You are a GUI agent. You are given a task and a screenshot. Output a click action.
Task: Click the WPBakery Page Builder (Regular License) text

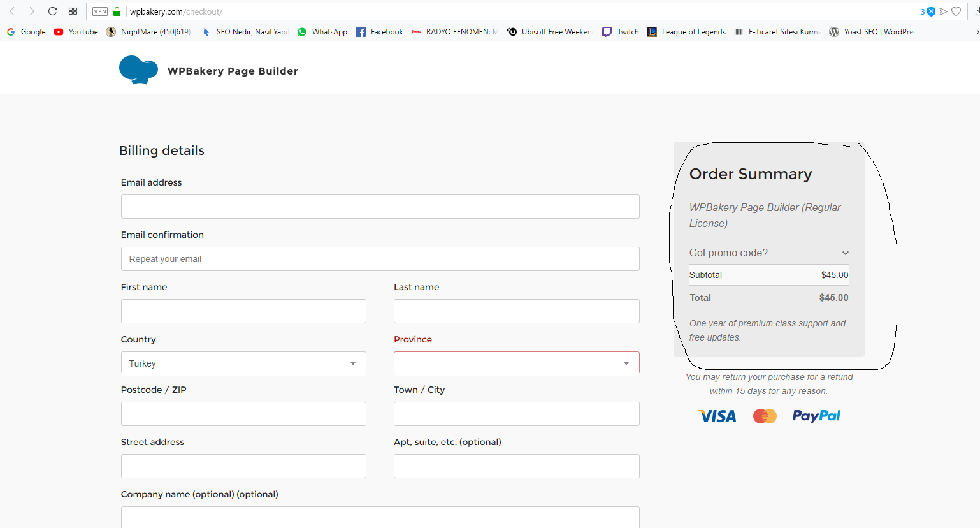tap(765, 216)
